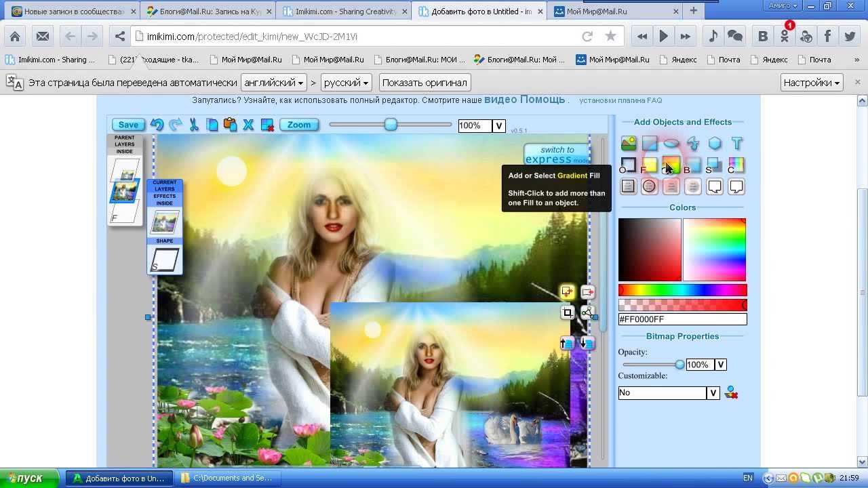Select the Shape S thumbnail
The height and width of the screenshot is (488, 868).
(165, 259)
